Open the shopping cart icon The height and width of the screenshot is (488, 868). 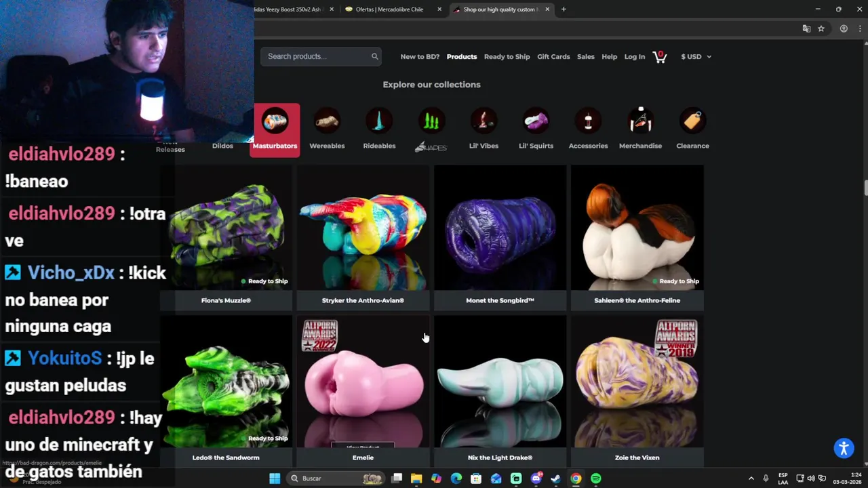coord(659,57)
